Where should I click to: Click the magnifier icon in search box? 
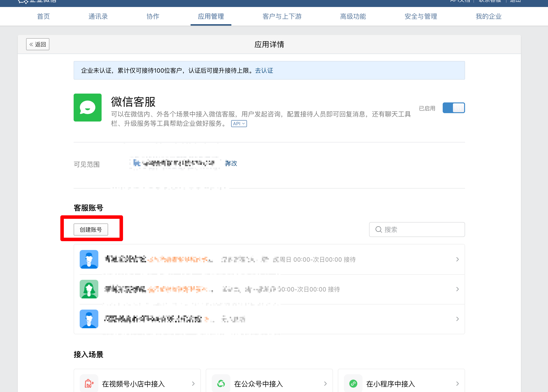pyautogui.click(x=379, y=230)
